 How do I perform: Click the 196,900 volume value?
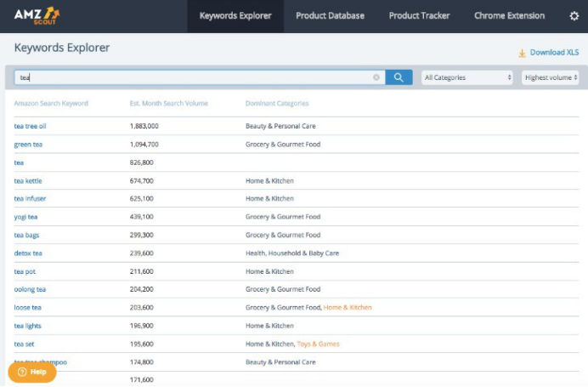[x=142, y=326]
